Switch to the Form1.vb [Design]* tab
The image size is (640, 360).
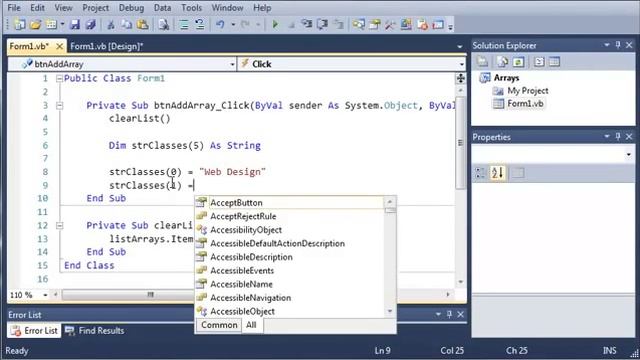tap(107, 47)
